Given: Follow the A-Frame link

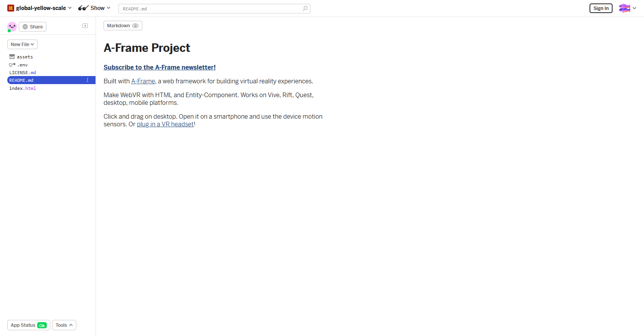Looking at the screenshot, I should 143,81.
